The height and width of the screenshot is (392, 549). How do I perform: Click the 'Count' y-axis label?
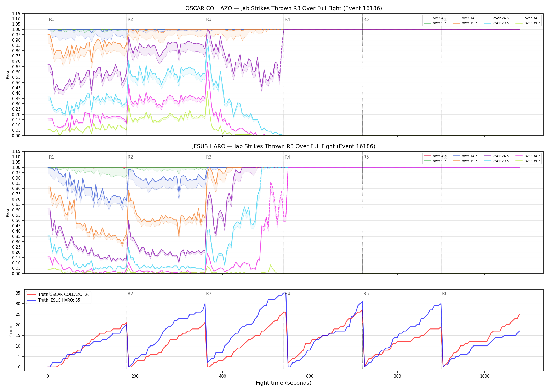(11, 330)
